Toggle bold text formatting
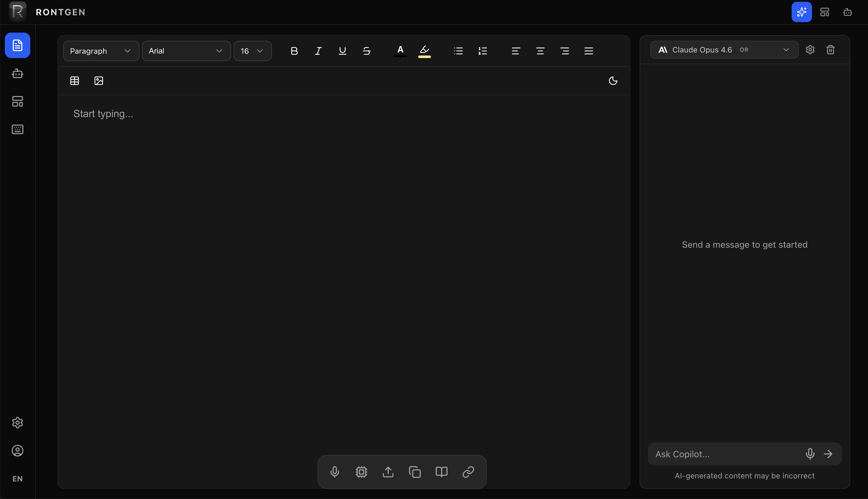This screenshot has height=499, width=868. click(294, 51)
